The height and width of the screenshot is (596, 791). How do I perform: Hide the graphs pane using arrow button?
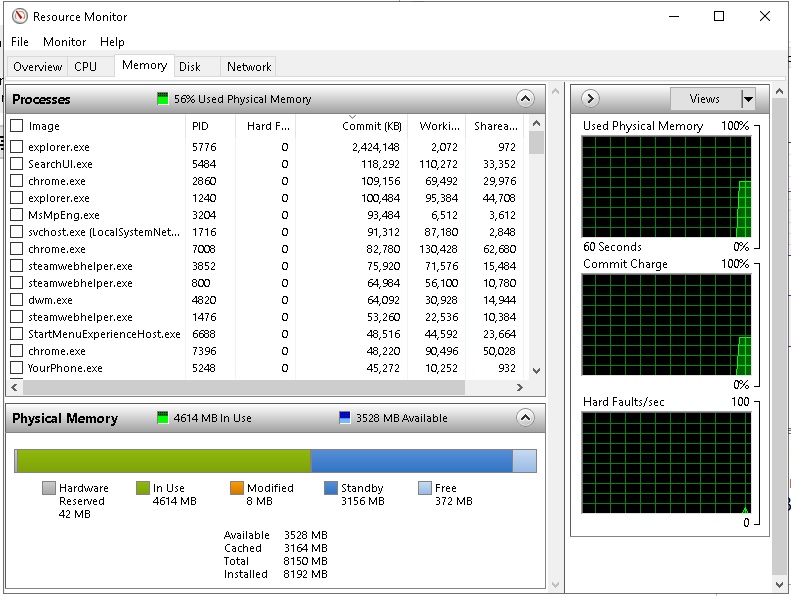590,98
